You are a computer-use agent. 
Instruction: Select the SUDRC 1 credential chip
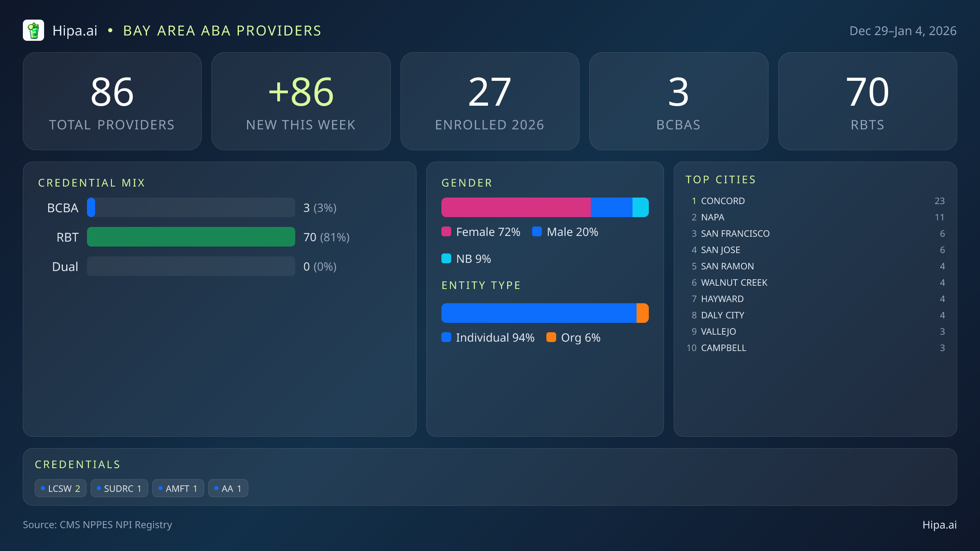(x=119, y=488)
